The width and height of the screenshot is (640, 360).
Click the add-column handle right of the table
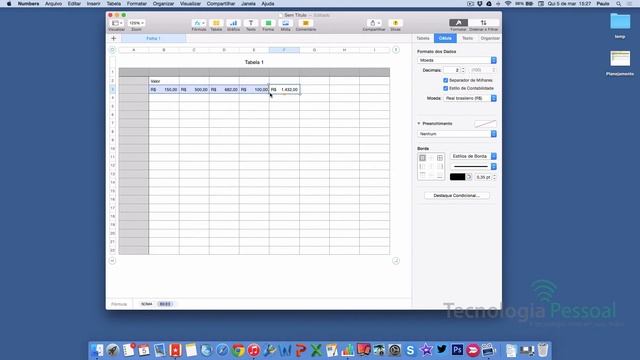tap(396, 50)
